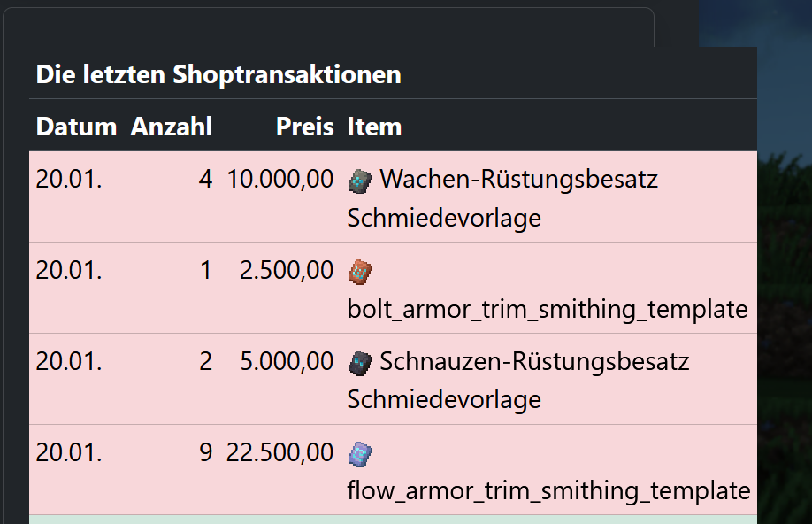Click the bolt armor trim template icon
This screenshot has height=524, width=812.
[x=360, y=272]
